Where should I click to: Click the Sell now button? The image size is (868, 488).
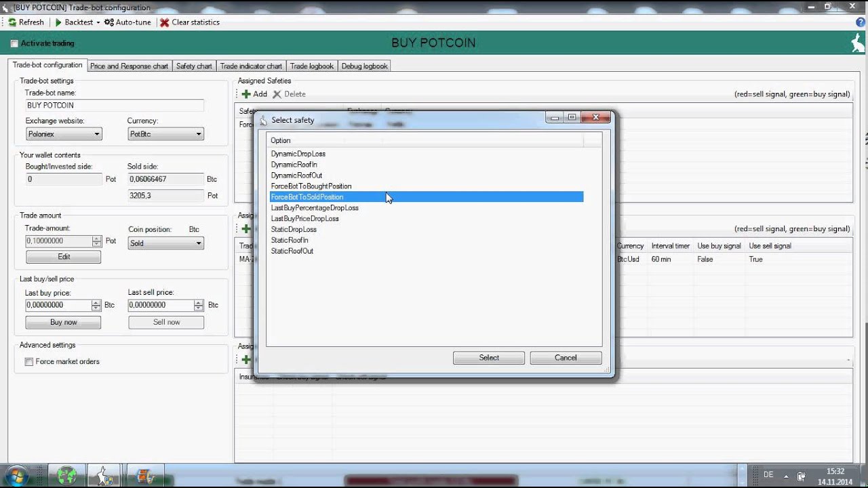coord(166,322)
